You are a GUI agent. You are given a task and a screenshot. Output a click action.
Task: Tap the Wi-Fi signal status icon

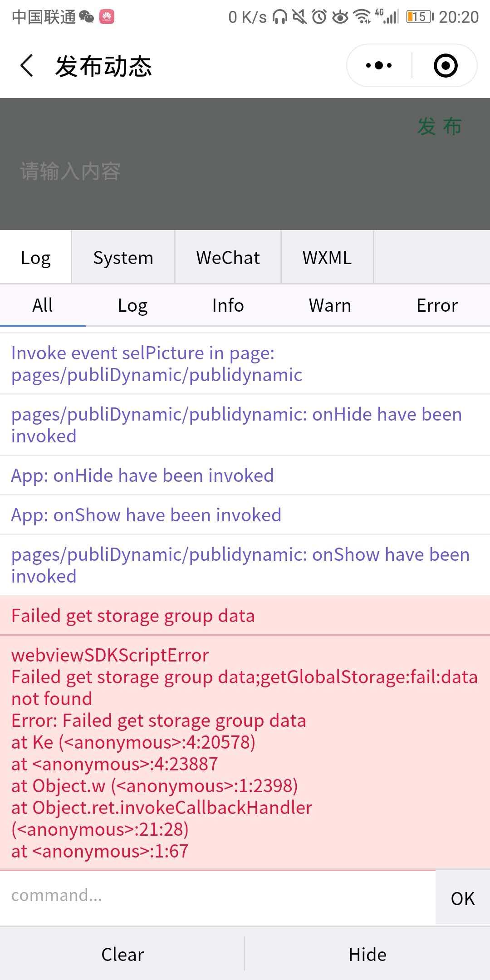pos(362,17)
